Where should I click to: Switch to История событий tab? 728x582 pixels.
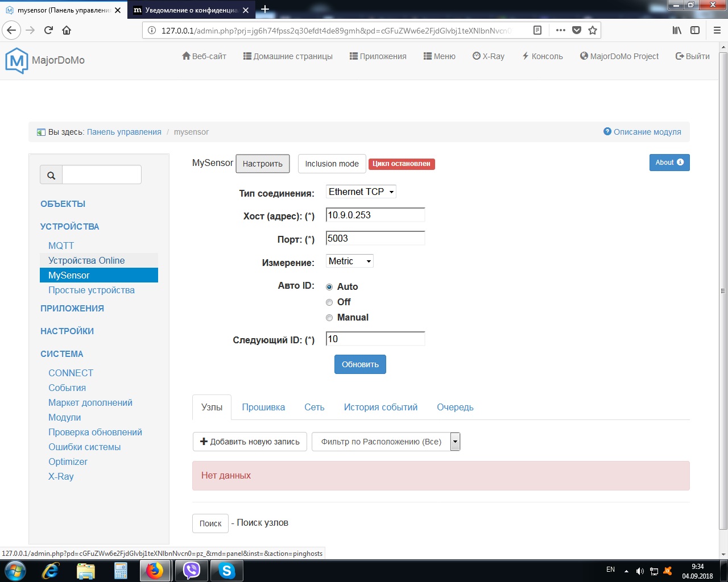coord(380,408)
